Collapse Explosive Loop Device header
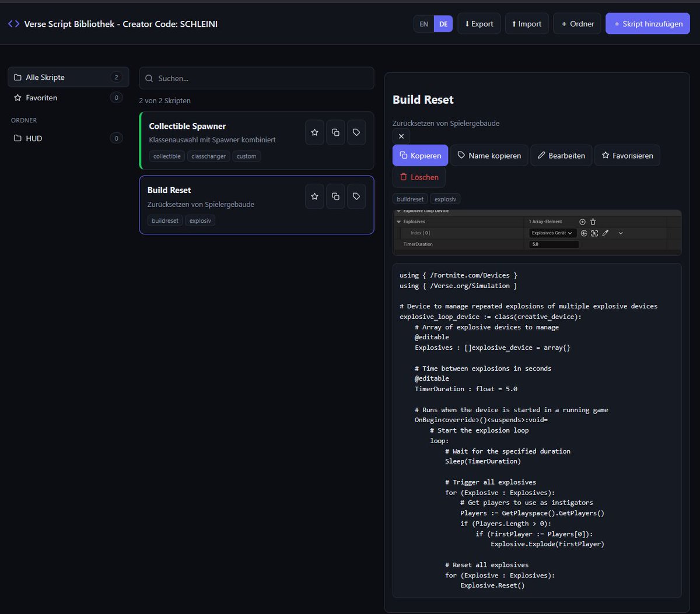 point(398,210)
